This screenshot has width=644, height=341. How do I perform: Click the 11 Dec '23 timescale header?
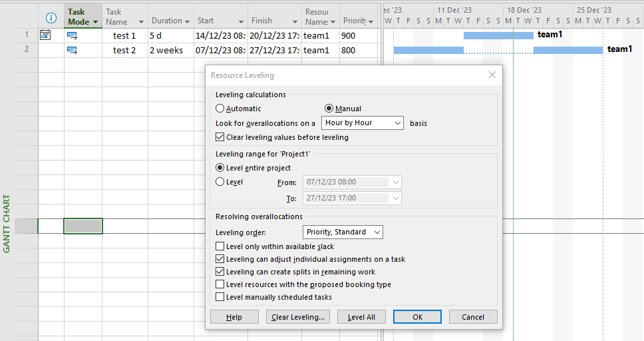(x=454, y=10)
